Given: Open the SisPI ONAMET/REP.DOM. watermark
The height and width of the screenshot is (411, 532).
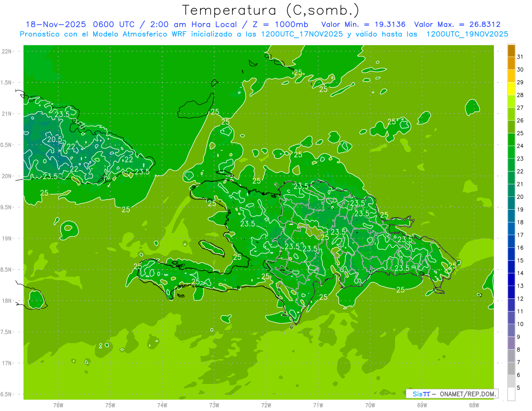Looking at the screenshot, I should click(x=452, y=394).
